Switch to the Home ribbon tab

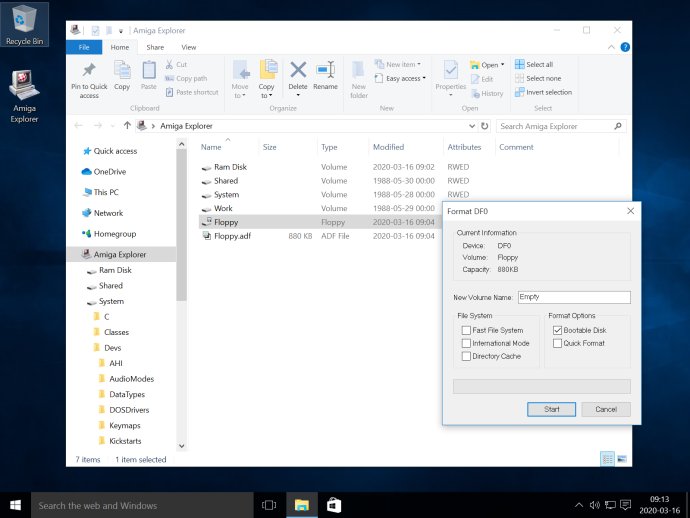pos(120,47)
